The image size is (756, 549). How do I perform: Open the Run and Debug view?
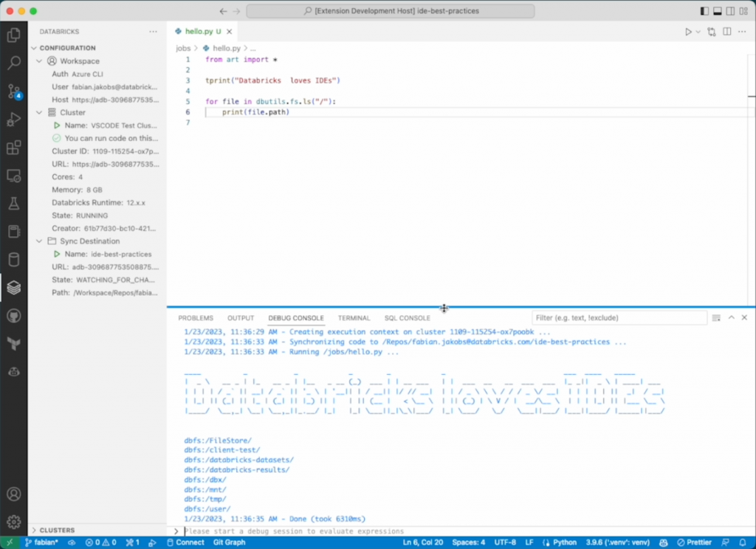point(13,120)
